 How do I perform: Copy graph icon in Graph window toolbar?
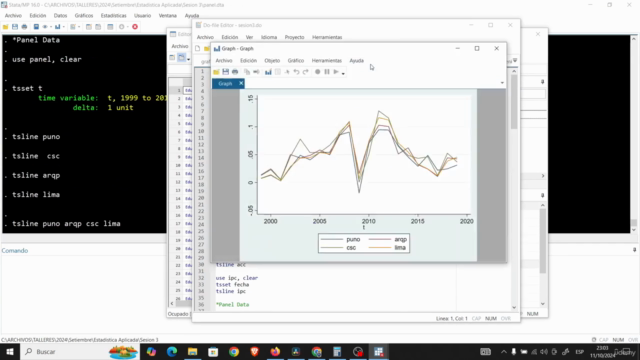tap(247, 72)
